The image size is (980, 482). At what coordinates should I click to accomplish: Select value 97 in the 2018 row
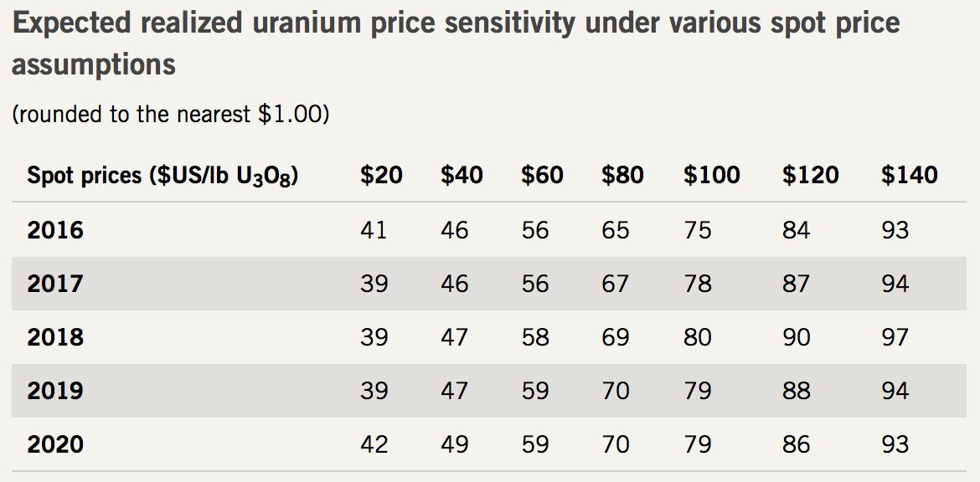coord(895,337)
